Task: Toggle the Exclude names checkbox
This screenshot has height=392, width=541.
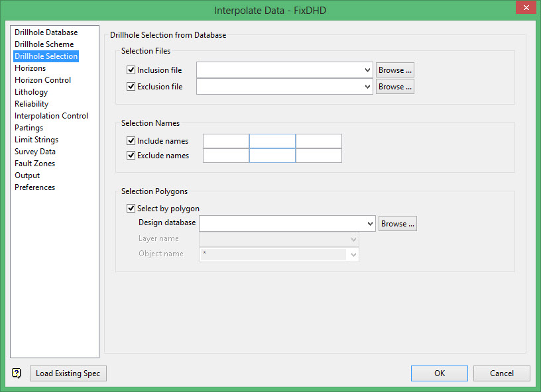Action: (131, 156)
